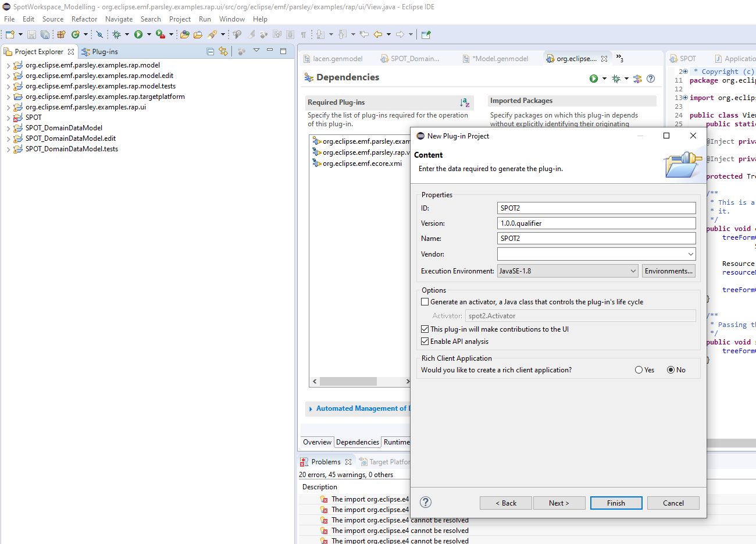The height and width of the screenshot is (544, 756).
Task: Show hidden editor tabs overflow chevron
Action: [x=620, y=58]
